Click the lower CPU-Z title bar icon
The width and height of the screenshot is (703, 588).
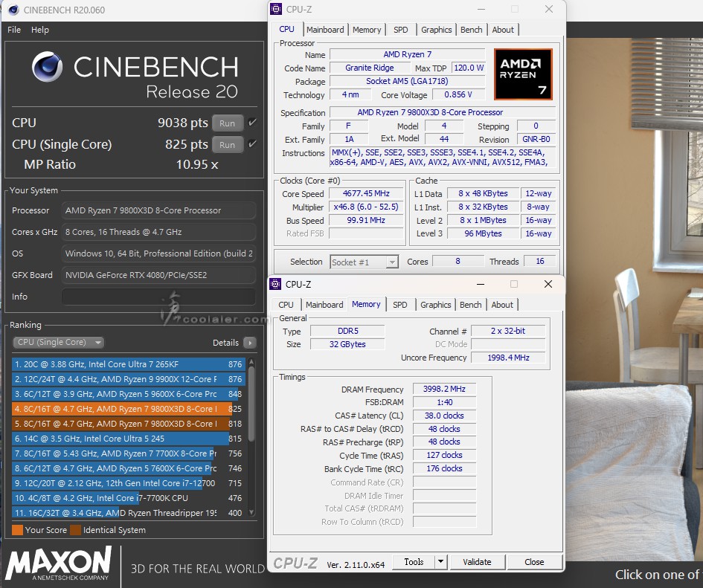click(x=275, y=284)
